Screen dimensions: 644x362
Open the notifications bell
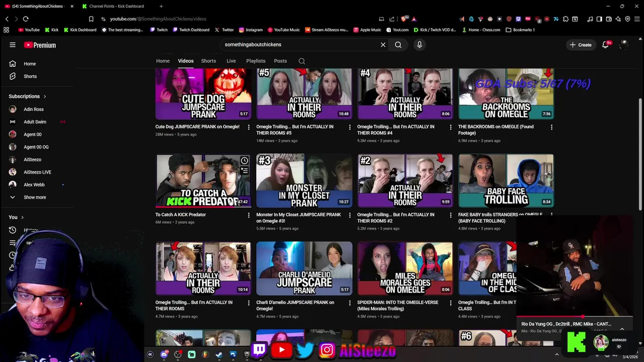606,45
